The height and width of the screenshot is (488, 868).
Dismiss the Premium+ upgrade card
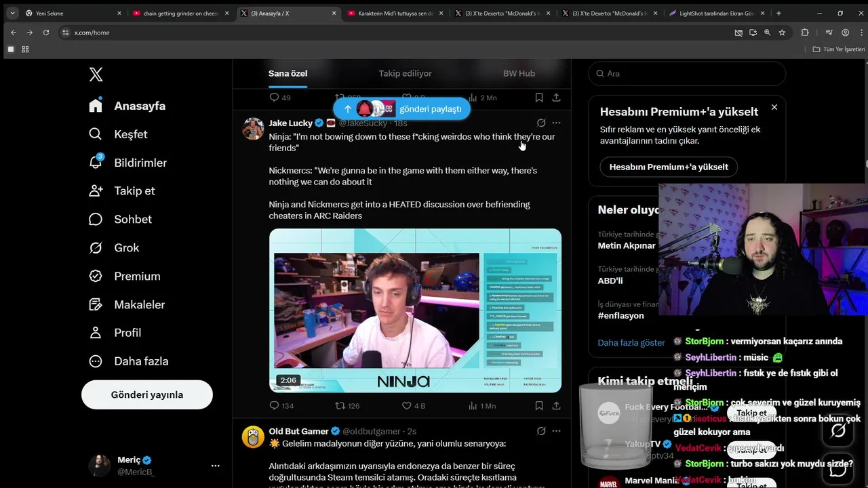[774, 107]
